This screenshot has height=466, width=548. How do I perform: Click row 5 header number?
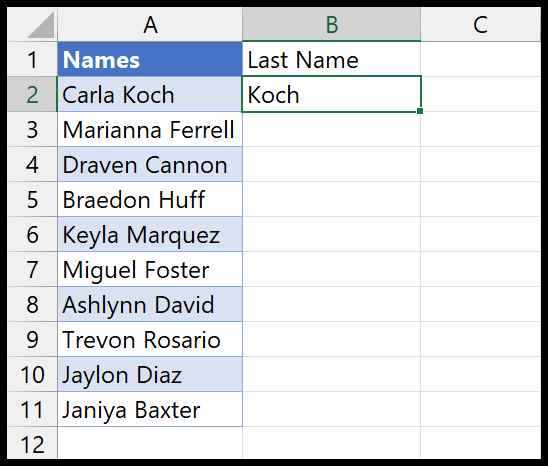point(32,199)
